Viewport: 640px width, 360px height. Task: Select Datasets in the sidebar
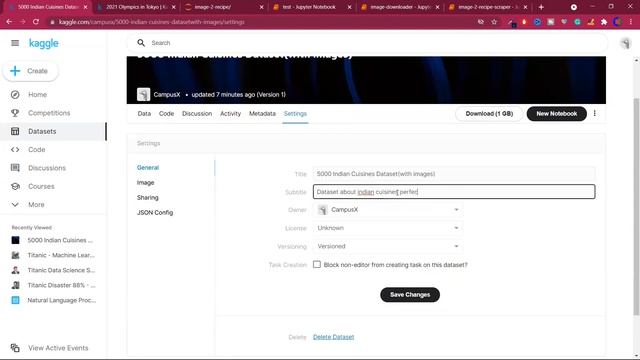point(53,131)
